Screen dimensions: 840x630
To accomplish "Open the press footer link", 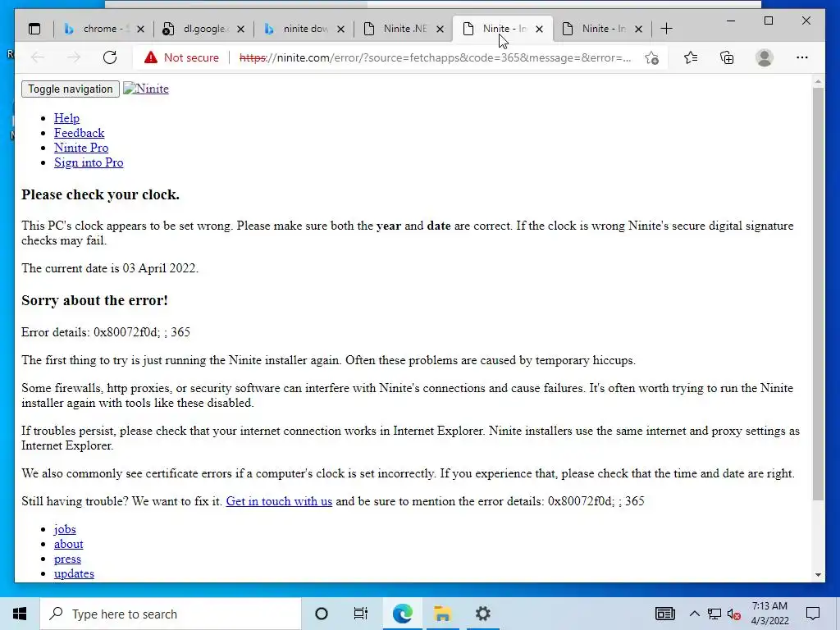I will [67, 559].
